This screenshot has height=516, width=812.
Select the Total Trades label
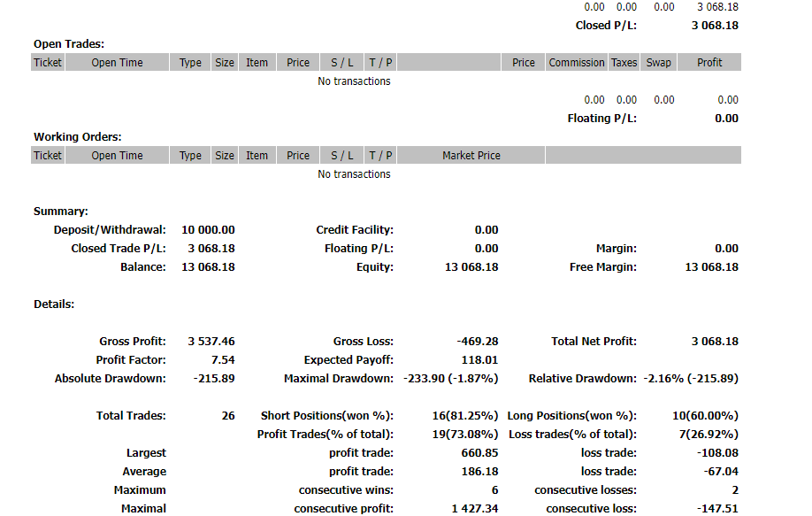[131, 416]
